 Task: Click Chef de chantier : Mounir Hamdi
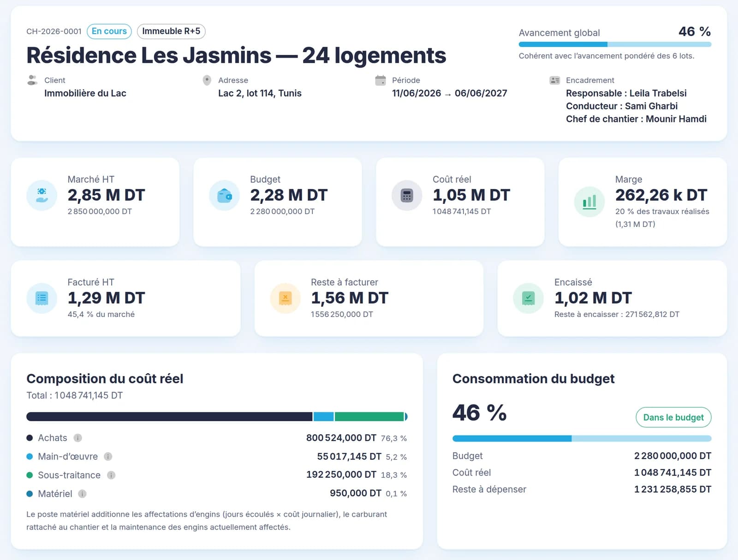point(636,119)
